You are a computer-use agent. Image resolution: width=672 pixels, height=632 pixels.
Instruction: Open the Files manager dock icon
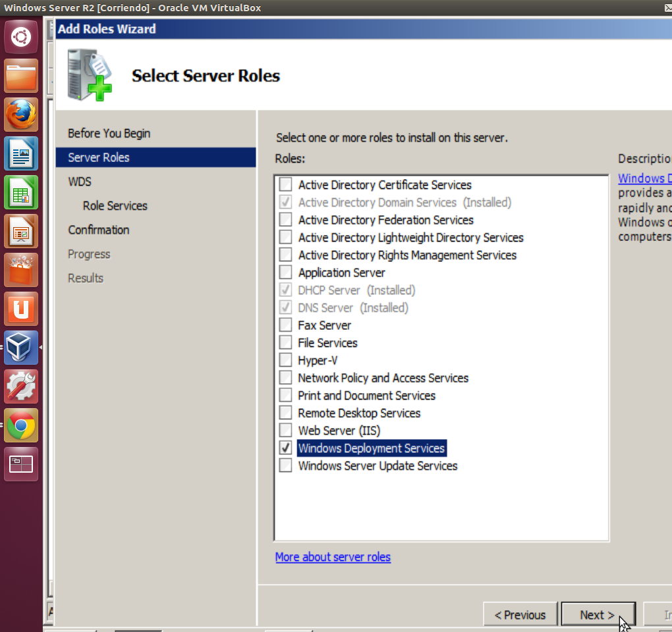click(21, 76)
